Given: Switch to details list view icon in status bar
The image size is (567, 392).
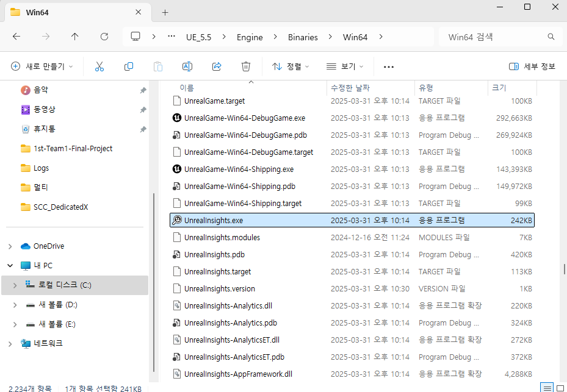Looking at the screenshot, I should [547, 388].
